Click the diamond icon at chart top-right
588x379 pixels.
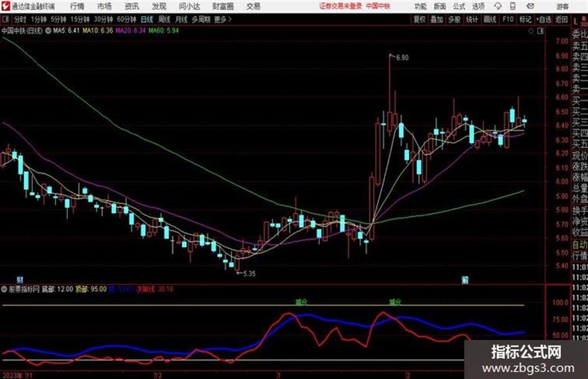[531, 31]
